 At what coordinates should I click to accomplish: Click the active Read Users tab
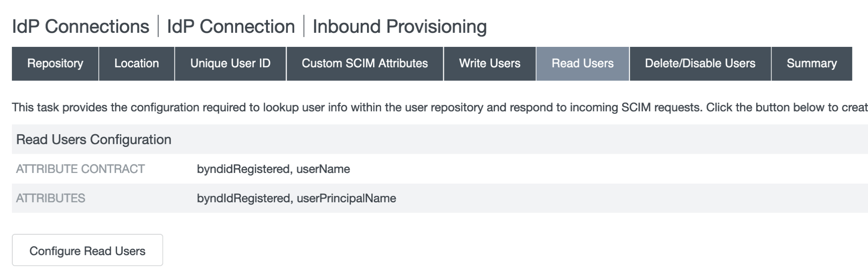[x=582, y=63]
